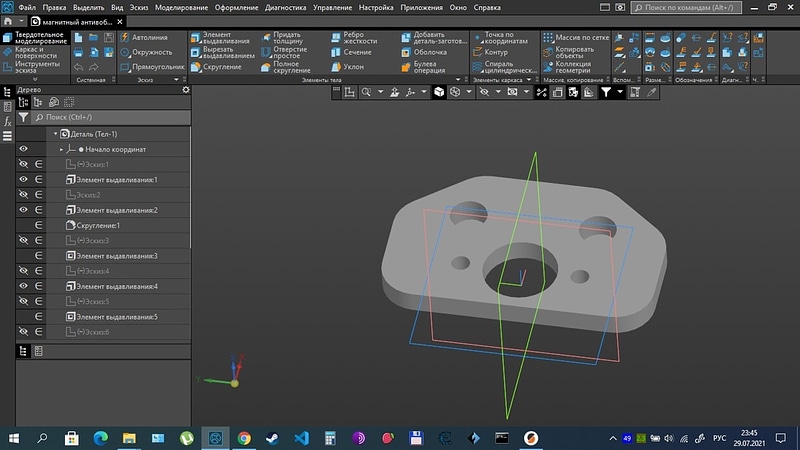Use the Придать толщину tool
Screen dimensions: 800x450
282,38
